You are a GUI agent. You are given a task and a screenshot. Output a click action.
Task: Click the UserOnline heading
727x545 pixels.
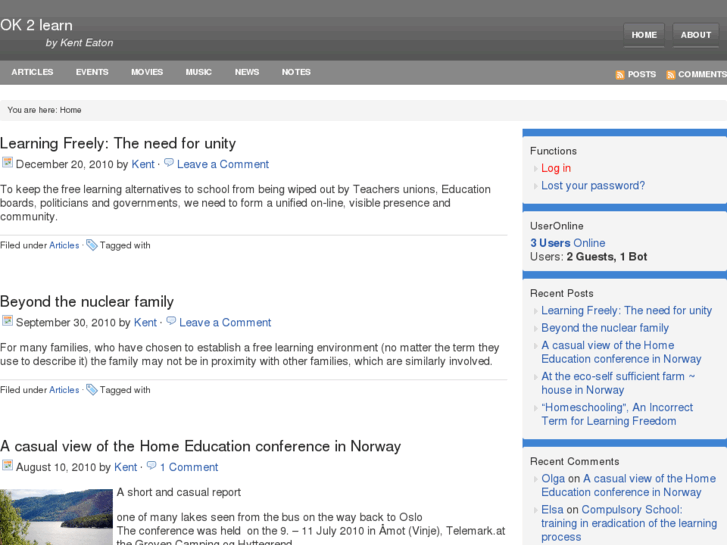pyautogui.click(x=556, y=226)
